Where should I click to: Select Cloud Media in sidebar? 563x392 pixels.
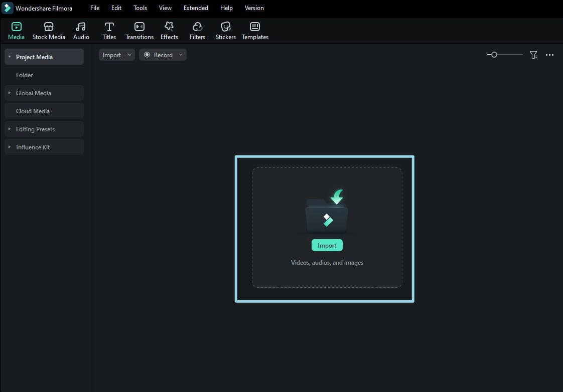[44, 111]
